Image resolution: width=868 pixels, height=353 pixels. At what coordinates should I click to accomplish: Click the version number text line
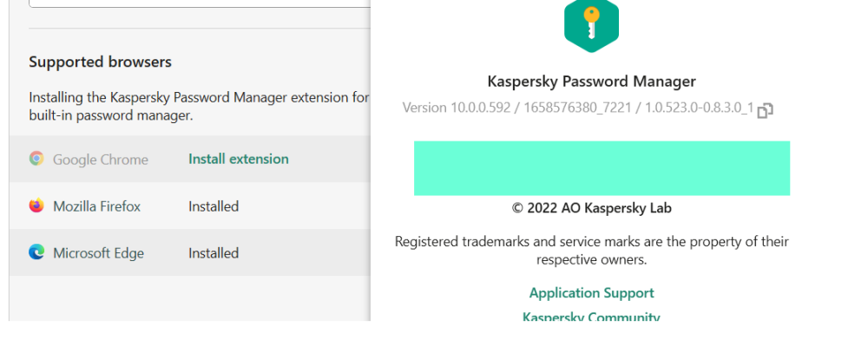(x=577, y=108)
